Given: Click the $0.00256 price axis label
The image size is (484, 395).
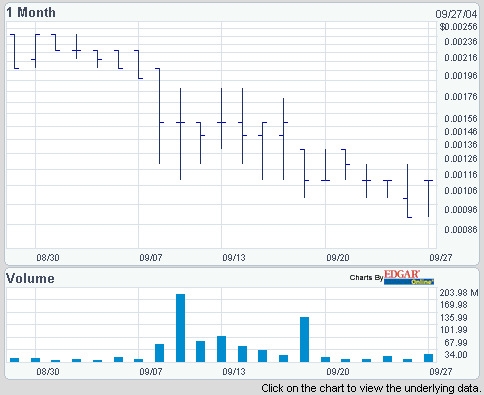Looking at the screenshot, I should click(x=458, y=27).
